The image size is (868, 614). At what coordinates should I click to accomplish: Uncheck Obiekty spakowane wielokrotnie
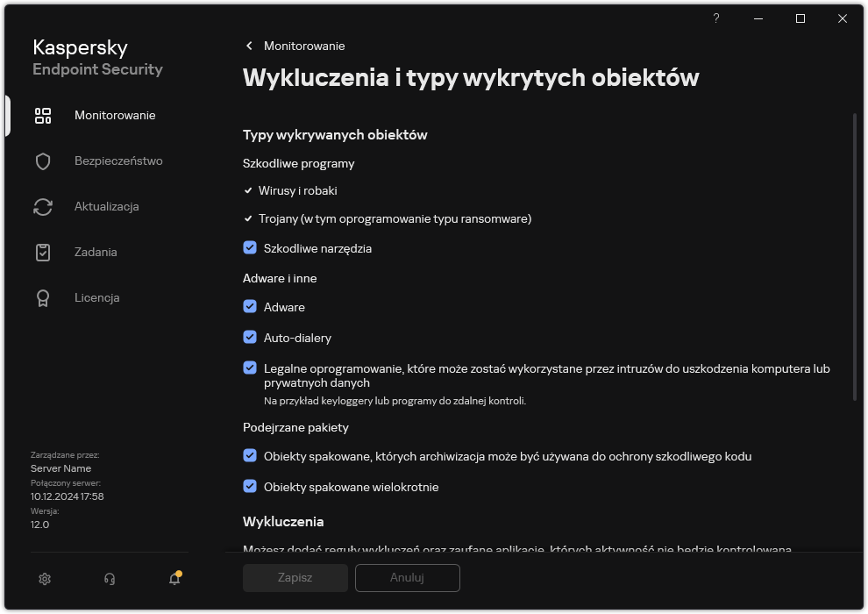[250, 486]
